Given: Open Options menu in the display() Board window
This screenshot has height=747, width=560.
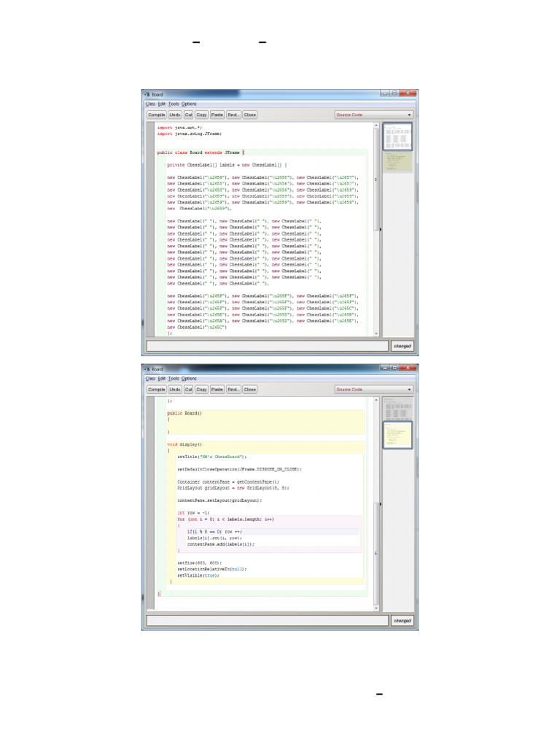Looking at the screenshot, I should (x=189, y=379).
